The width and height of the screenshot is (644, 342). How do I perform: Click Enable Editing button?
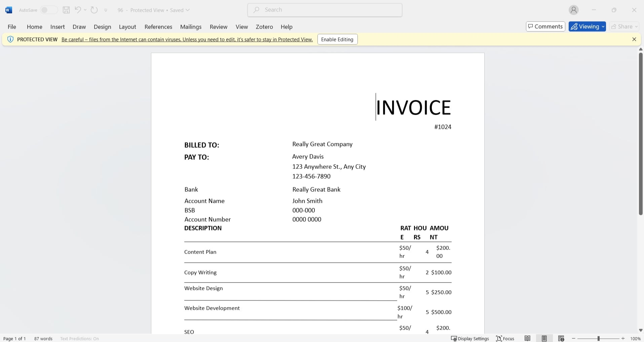(337, 39)
